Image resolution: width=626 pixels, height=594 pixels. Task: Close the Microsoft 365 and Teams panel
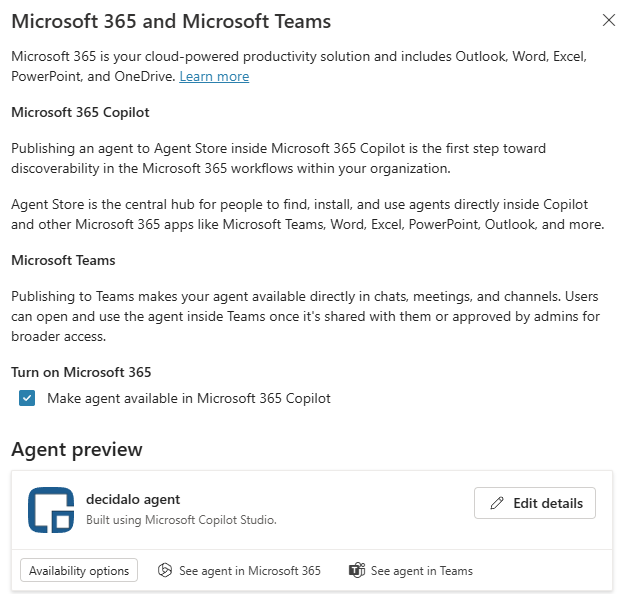[608, 20]
